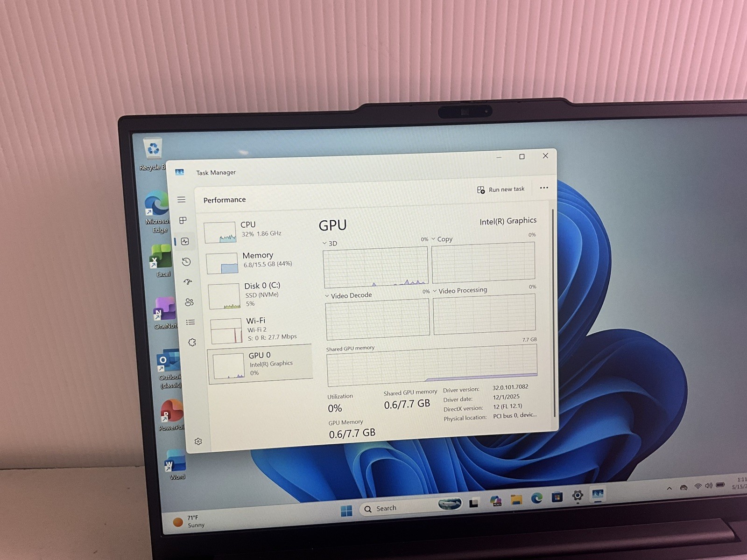Viewport: 747px width, 560px height.
Task: Open the Video Processing graph dropdown
Action: 460,290
